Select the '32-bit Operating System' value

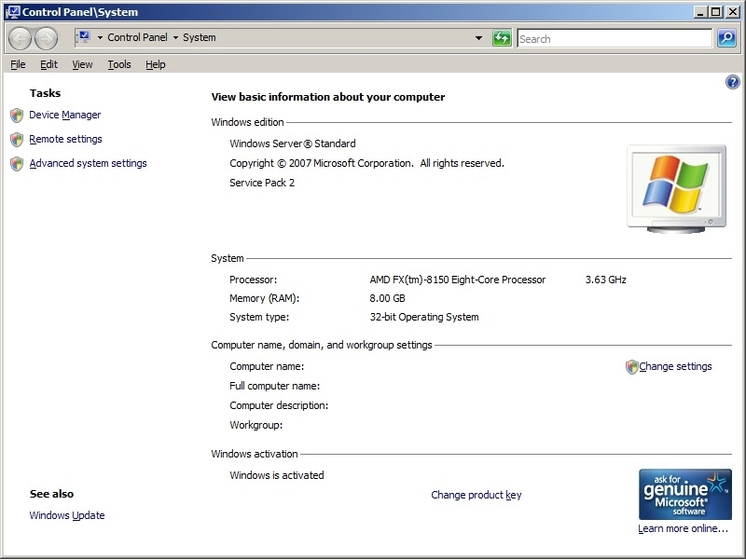(424, 317)
